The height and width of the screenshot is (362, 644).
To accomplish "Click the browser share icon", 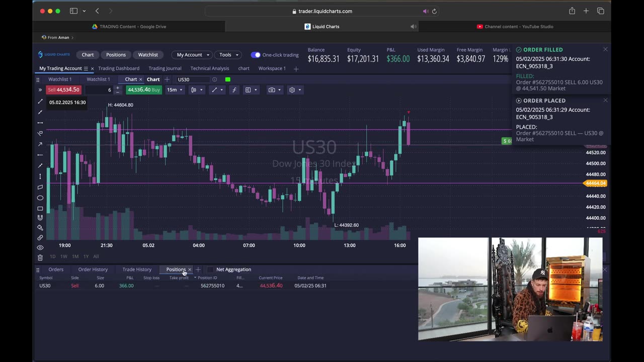I will tap(572, 11).
